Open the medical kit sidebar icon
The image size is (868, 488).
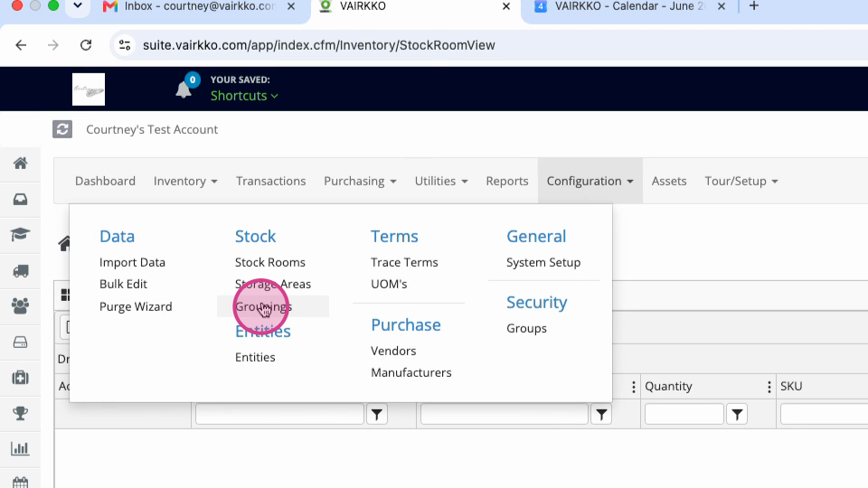[x=21, y=378]
